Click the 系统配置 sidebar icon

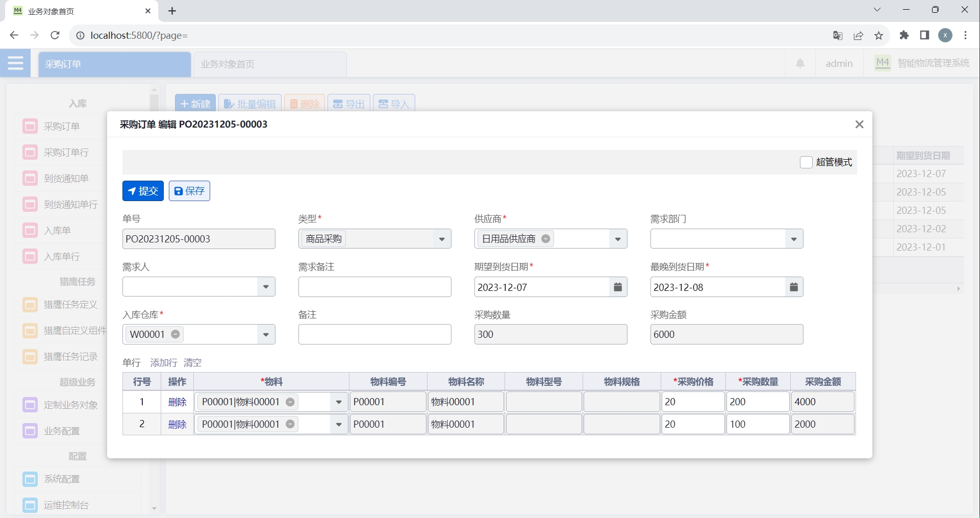click(30, 479)
